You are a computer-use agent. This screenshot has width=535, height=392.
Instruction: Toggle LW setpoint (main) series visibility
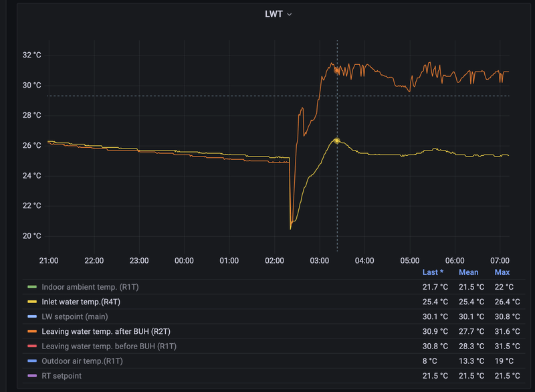[74, 316]
